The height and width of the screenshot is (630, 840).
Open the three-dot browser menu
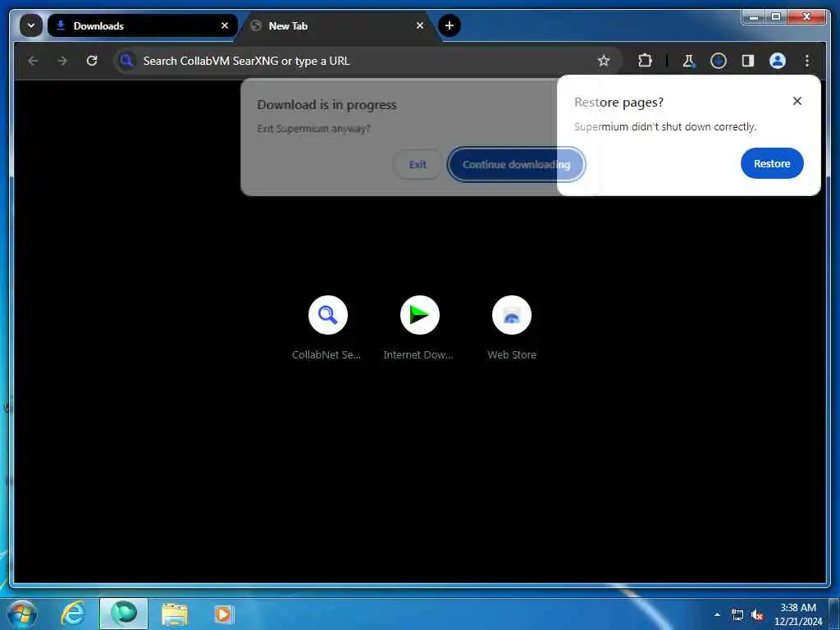[x=807, y=61]
